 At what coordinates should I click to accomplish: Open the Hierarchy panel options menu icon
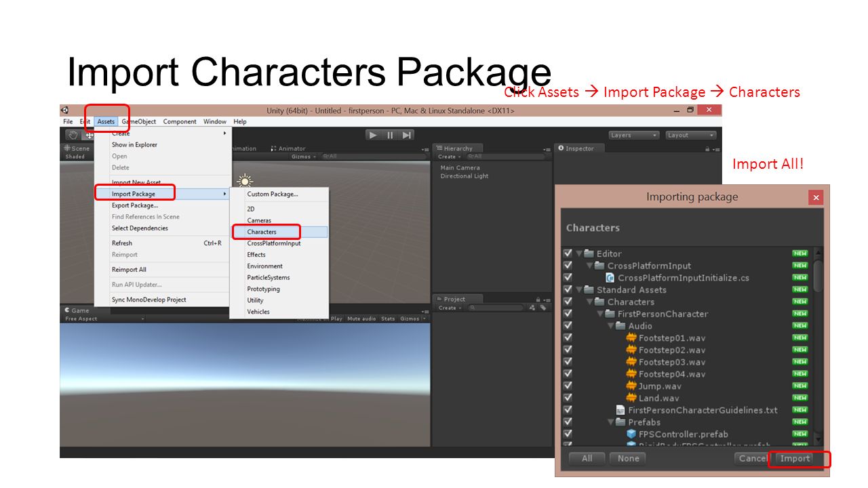point(547,148)
